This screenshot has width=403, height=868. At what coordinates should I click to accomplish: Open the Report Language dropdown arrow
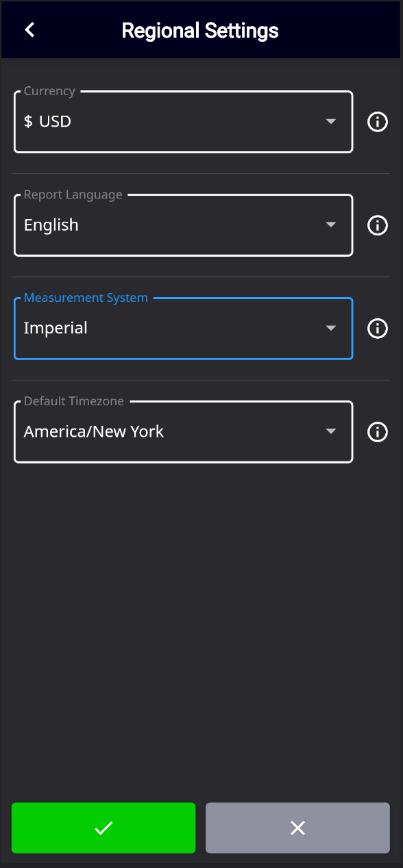pyautogui.click(x=331, y=225)
